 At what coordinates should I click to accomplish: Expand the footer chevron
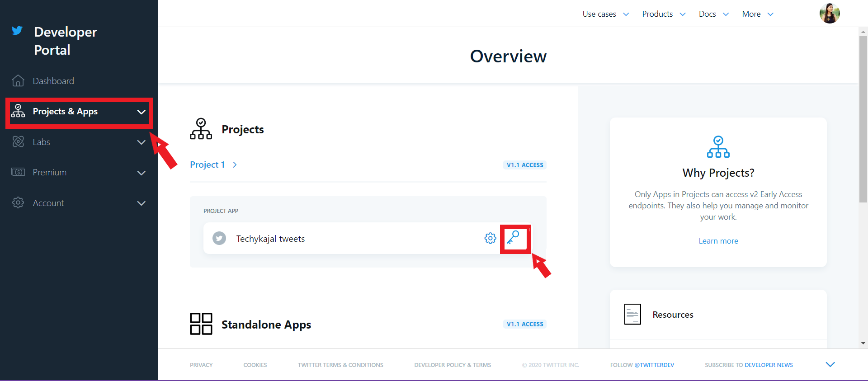click(x=830, y=364)
